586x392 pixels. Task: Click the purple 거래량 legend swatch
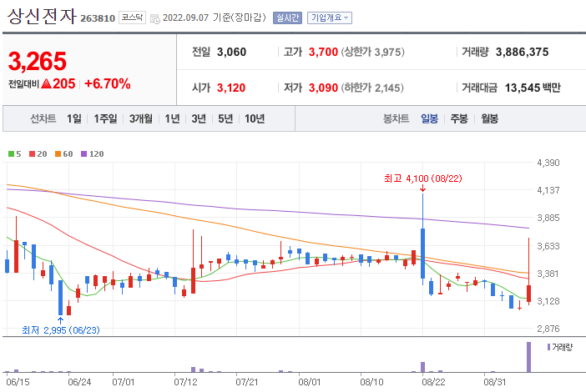(548, 347)
